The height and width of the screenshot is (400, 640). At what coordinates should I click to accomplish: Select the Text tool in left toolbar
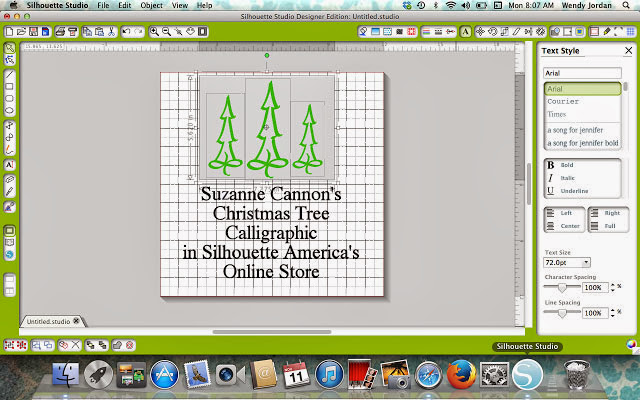10,165
